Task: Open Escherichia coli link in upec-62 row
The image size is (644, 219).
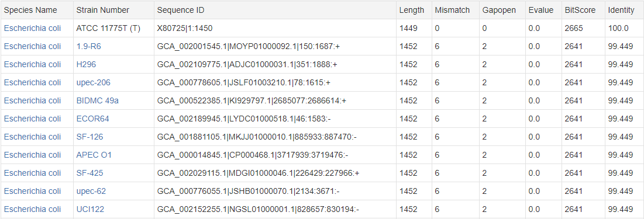Action: click(32, 191)
